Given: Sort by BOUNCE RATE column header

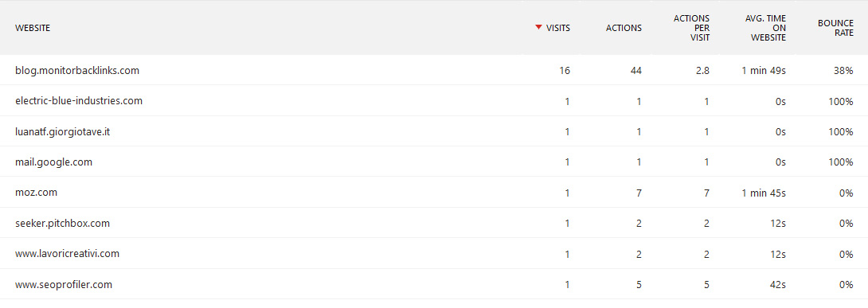Looking at the screenshot, I should coord(835,28).
